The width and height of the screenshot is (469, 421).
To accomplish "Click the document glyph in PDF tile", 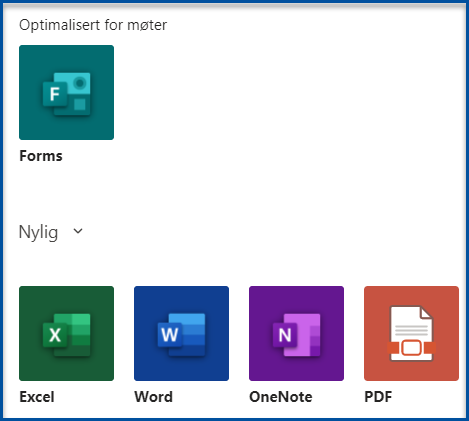I will (411, 333).
